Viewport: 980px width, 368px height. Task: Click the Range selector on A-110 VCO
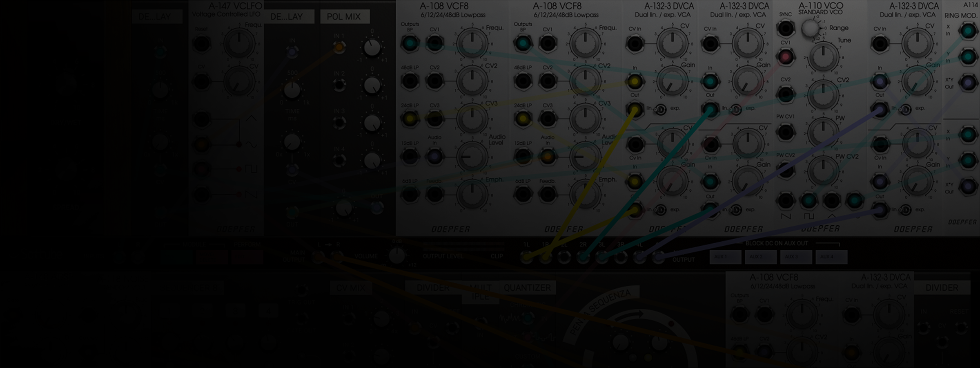pyautogui.click(x=810, y=28)
